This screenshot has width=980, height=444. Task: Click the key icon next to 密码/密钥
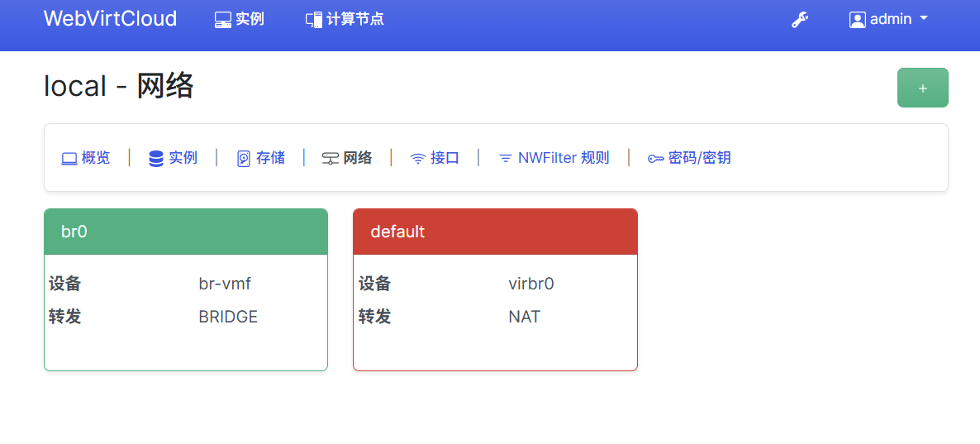[x=655, y=159]
